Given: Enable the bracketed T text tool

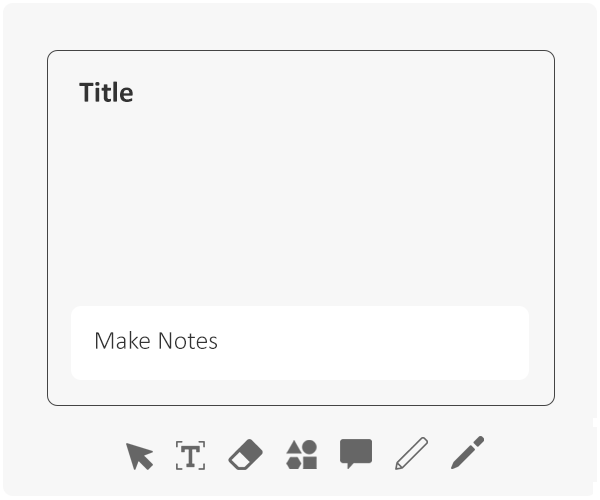Looking at the screenshot, I should (190, 455).
